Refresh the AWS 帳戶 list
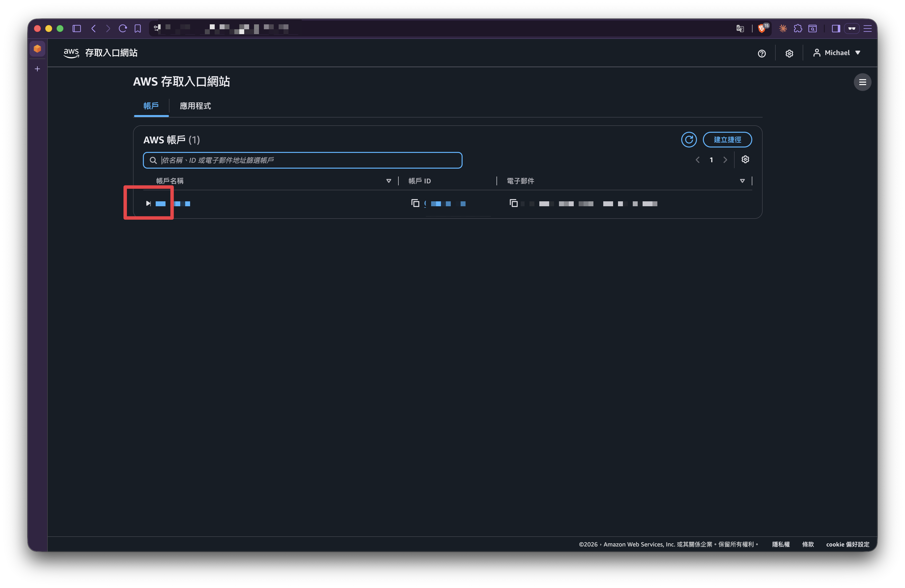 pyautogui.click(x=689, y=139)
